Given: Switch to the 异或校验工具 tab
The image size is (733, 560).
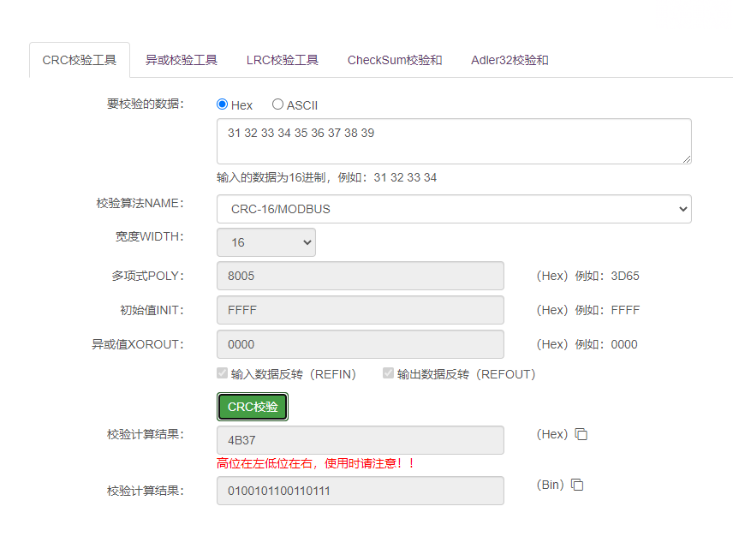Looking at the screenshot, I should pos(182,59).
